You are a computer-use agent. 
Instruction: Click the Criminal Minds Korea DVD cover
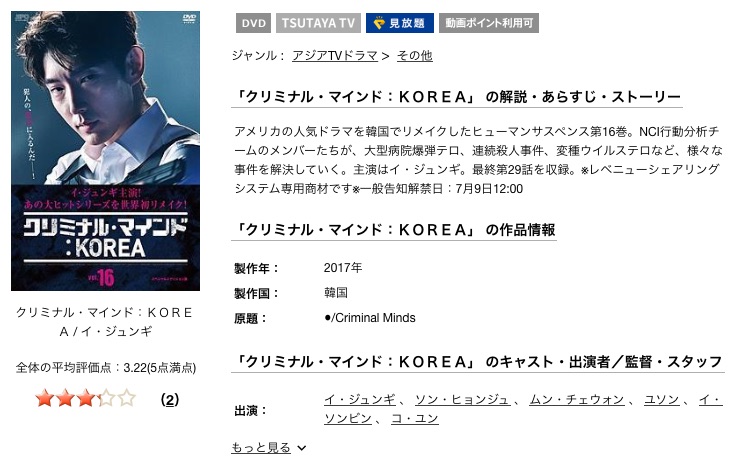[105, 151]
